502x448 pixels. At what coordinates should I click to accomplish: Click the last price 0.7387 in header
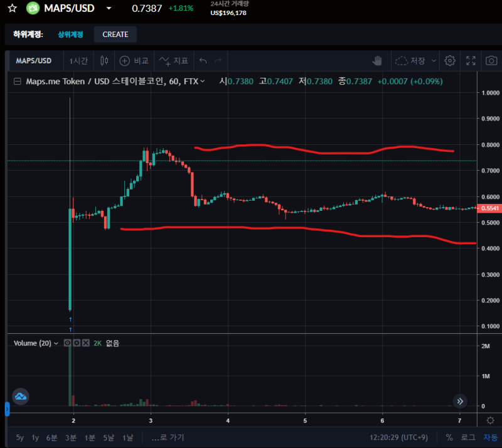tap(147, 8)
